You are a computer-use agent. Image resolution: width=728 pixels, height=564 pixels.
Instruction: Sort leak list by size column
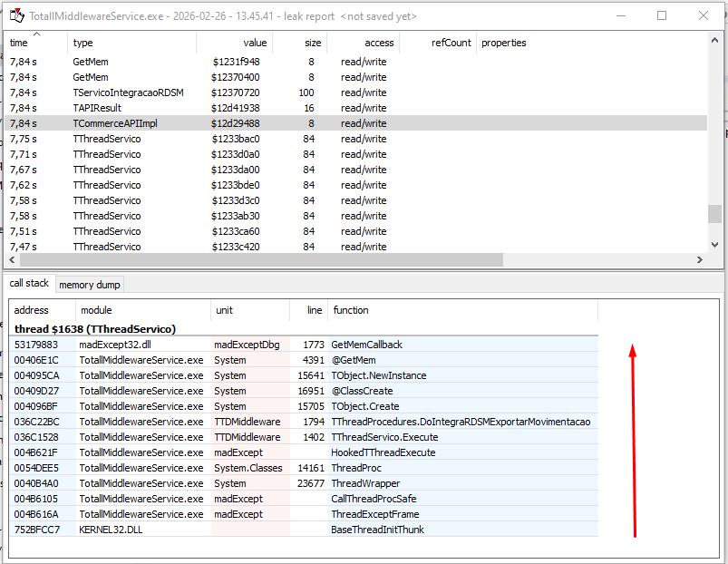click(299, 43)
